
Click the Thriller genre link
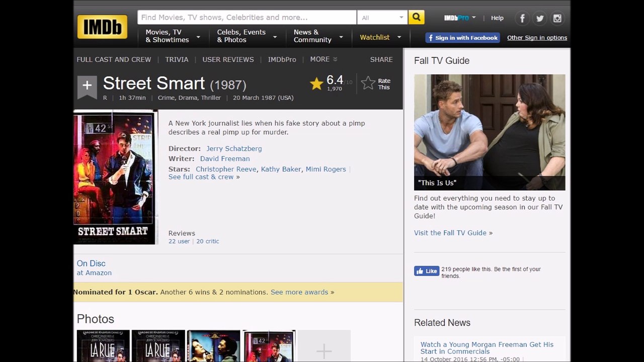(211, 98)
